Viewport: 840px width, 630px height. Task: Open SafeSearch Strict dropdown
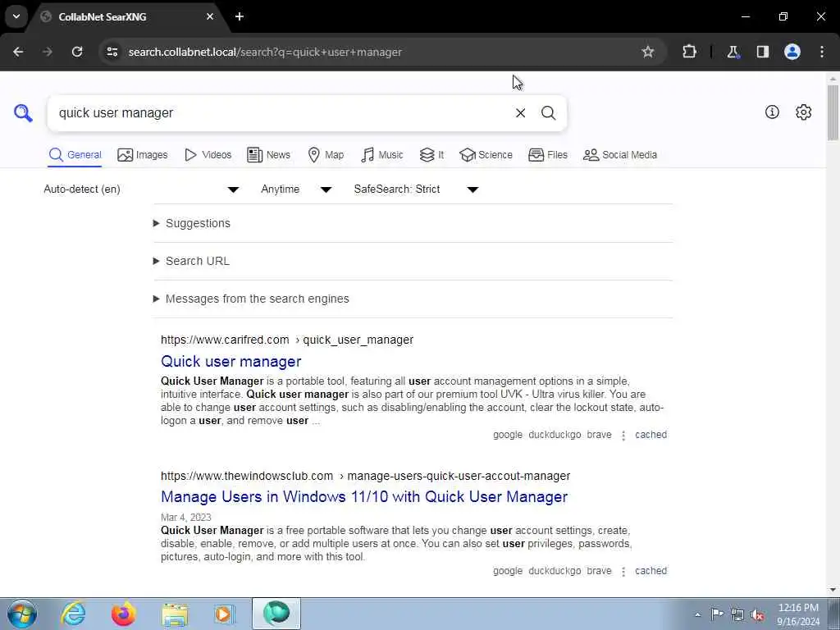416,189
